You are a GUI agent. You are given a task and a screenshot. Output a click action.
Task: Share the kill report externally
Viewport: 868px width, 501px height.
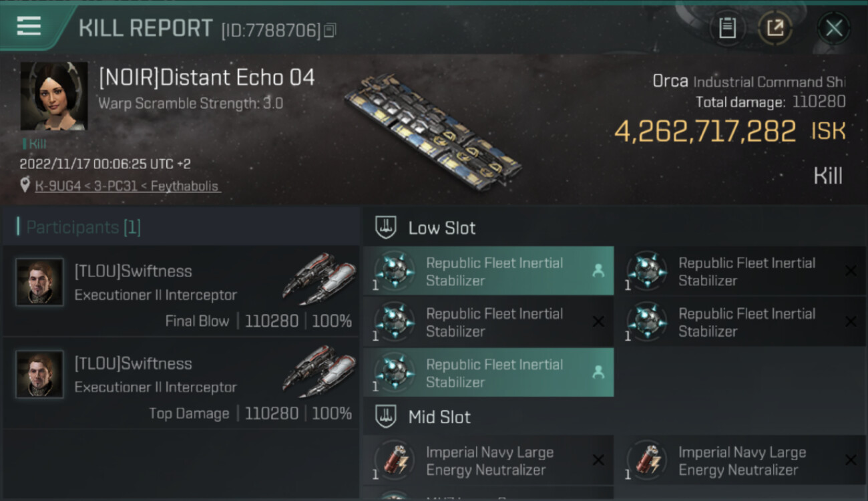[775, 28]
